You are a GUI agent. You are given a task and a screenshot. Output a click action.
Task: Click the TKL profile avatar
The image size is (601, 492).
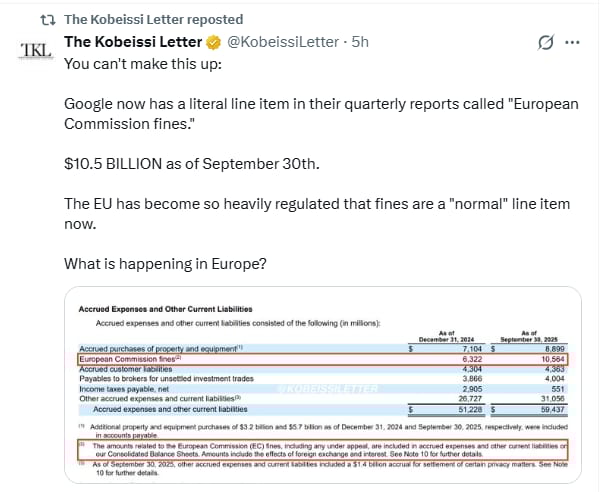pyautogui.click(x=36, y=51)
